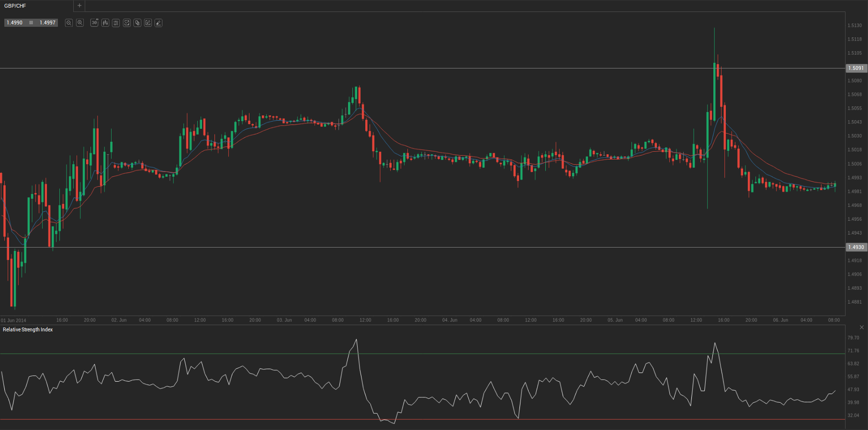Click the 1.4943 price axis label
Screen dimensions: 868x430
click(855, 233)
